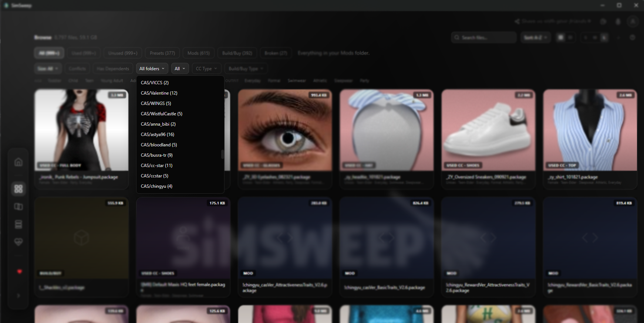The width and height of the screenshot is (644, 323).
Task: Switch to grid view layout
Action: coord(561,37)
